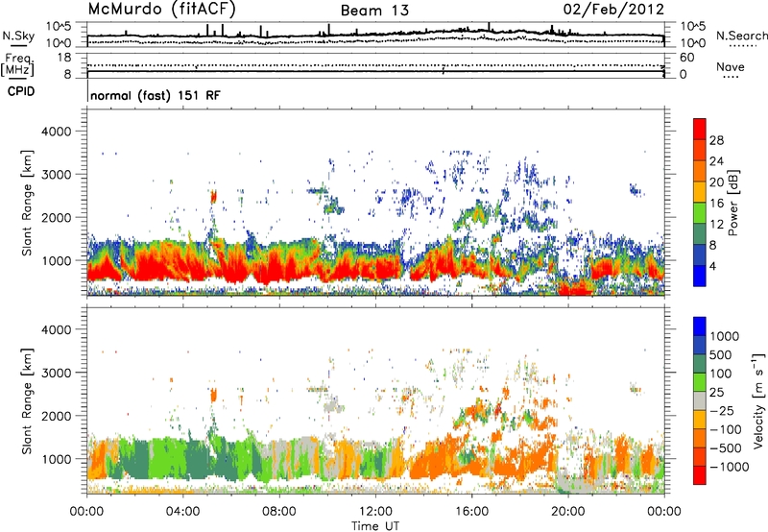Pick Velocity colorbar segment between 500 and 1000
This screenshot has height=532, width=768.
[700, 345]
